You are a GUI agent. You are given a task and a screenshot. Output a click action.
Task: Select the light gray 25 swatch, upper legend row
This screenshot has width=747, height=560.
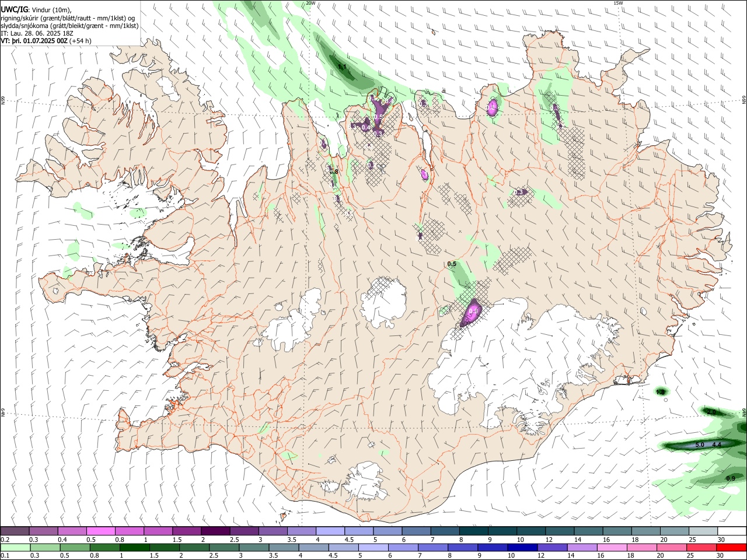click(702, 531)
